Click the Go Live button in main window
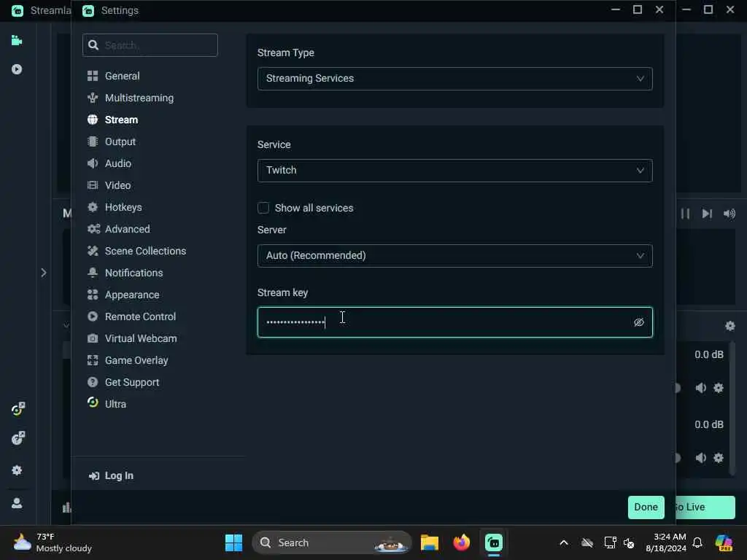 pyautogui.click(x=705, y=507)
